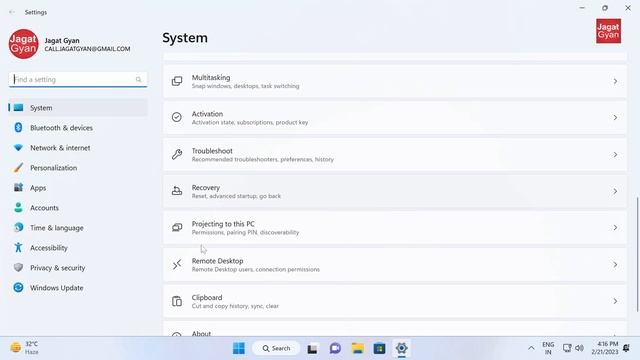
Task: Click the Activation checkmark icon
Action: coord(177,117)
